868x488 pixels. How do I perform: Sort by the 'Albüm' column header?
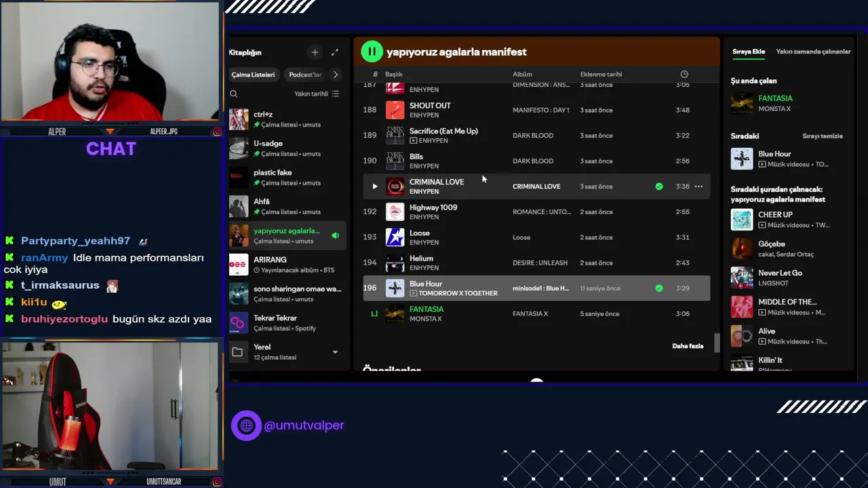(522, 74)
